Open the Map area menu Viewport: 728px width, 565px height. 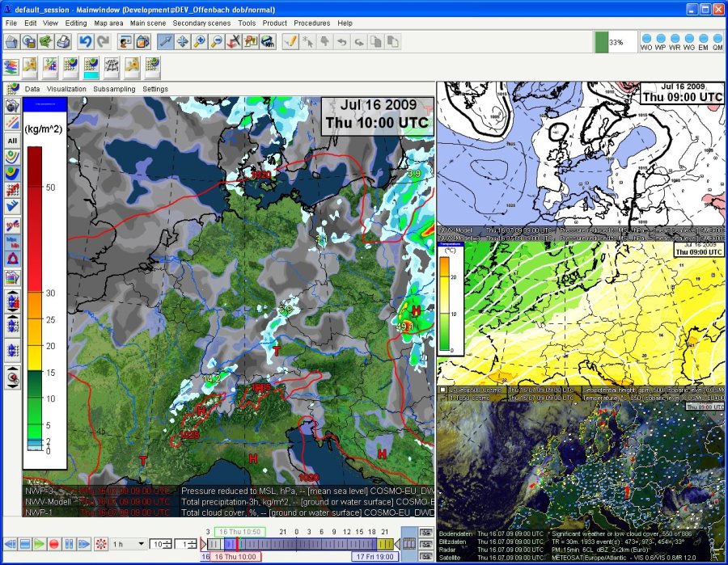pyautogui.click(x=108, y=23)
